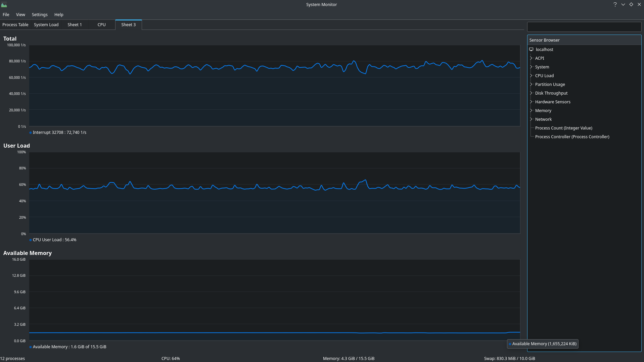Click the Partition Usage label
The height and width of the screenshot is (362, 644).
[550, 85]
